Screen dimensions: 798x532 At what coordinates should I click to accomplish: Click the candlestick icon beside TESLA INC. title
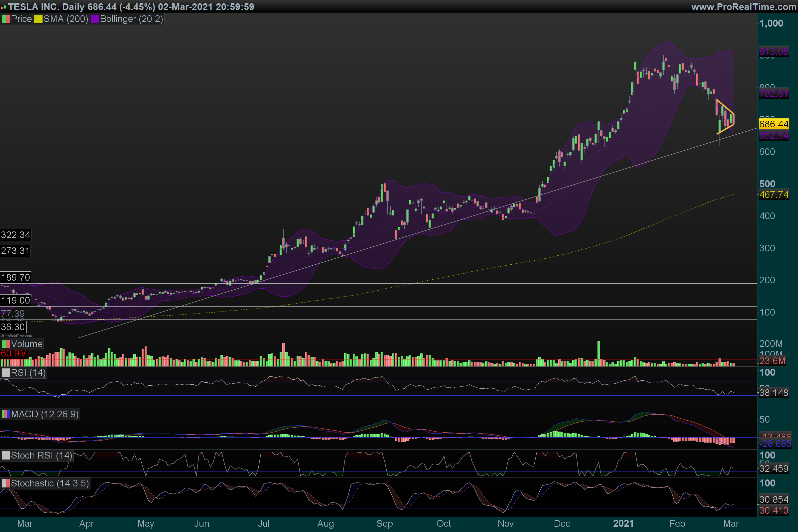[x=4, y=7]
